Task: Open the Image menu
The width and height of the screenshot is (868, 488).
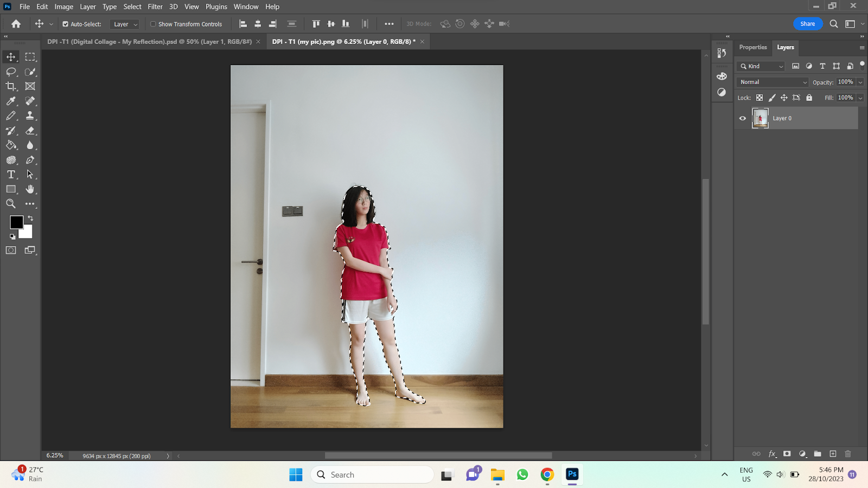Action: point(64,7)
